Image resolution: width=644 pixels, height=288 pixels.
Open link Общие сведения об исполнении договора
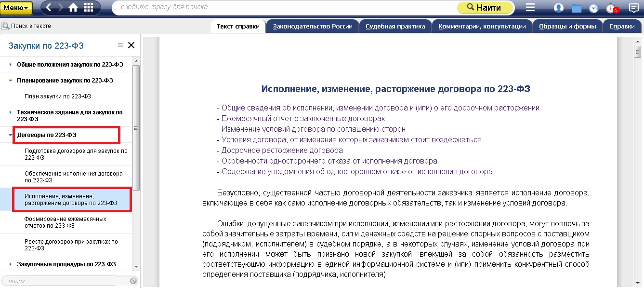pyautogui.click(x=381, y=108)
